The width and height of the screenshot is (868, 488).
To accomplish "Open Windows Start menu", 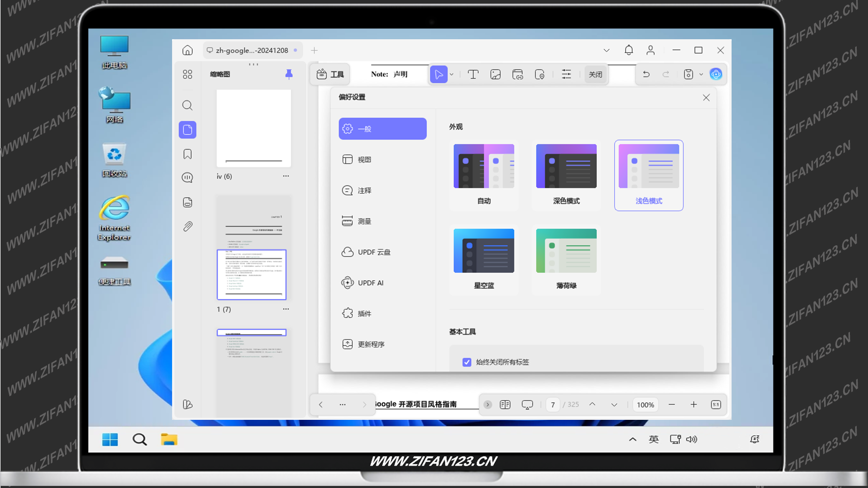I will [x=110, y=439].
